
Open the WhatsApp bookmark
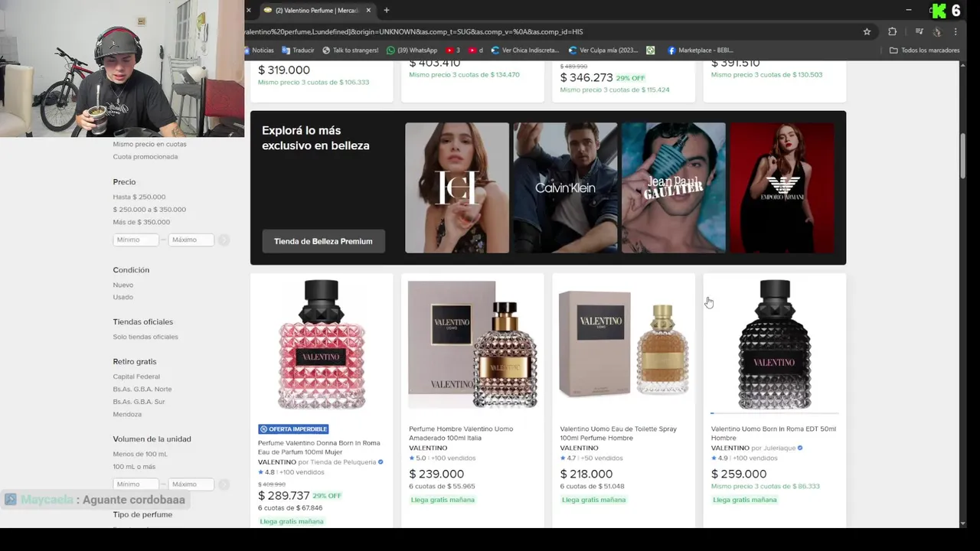tap(412, 51)
